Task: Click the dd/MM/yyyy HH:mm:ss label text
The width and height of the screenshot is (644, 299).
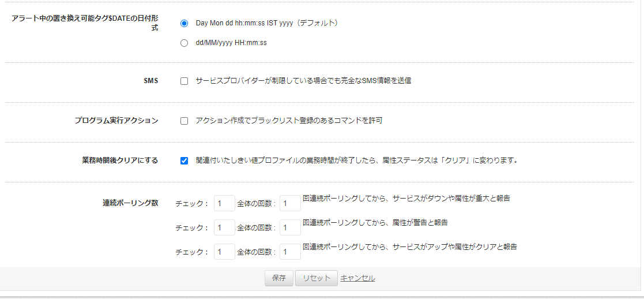Action: coord(231,43)
